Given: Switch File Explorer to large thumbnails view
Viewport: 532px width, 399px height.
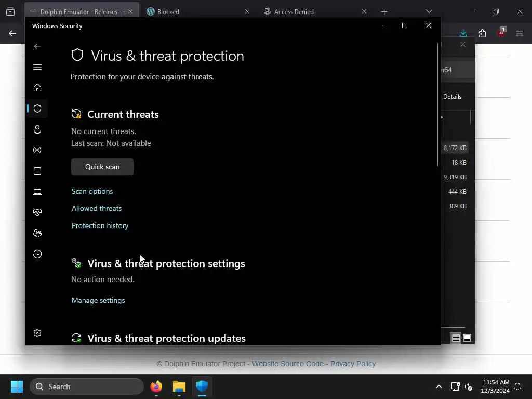Looking at the screenshot, I should pos(467,338).
